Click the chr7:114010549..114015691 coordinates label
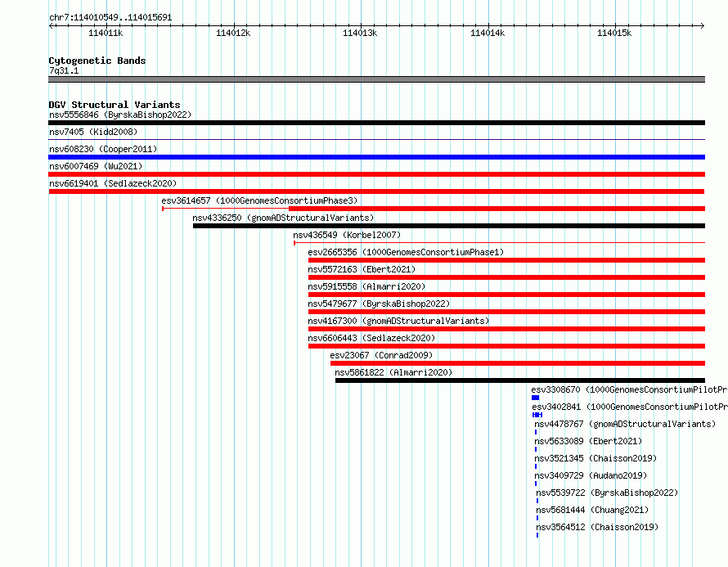The width and height of the screenshot is (728, 567). (x=110, y=18)
